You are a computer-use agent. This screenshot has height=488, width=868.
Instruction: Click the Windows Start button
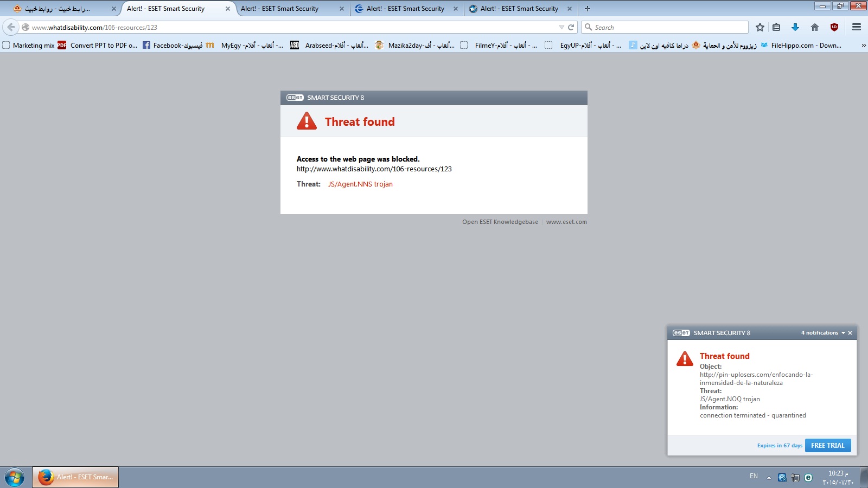click(15, 477)
